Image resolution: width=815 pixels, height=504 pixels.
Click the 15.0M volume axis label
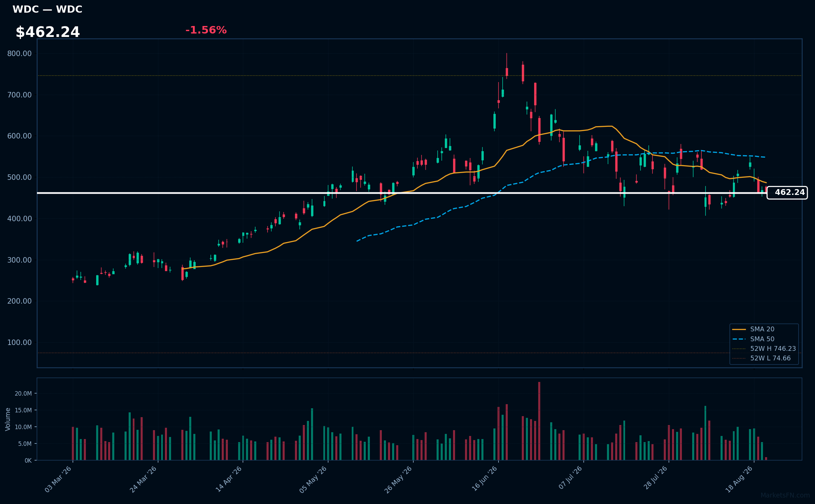[x=23, y=410]
